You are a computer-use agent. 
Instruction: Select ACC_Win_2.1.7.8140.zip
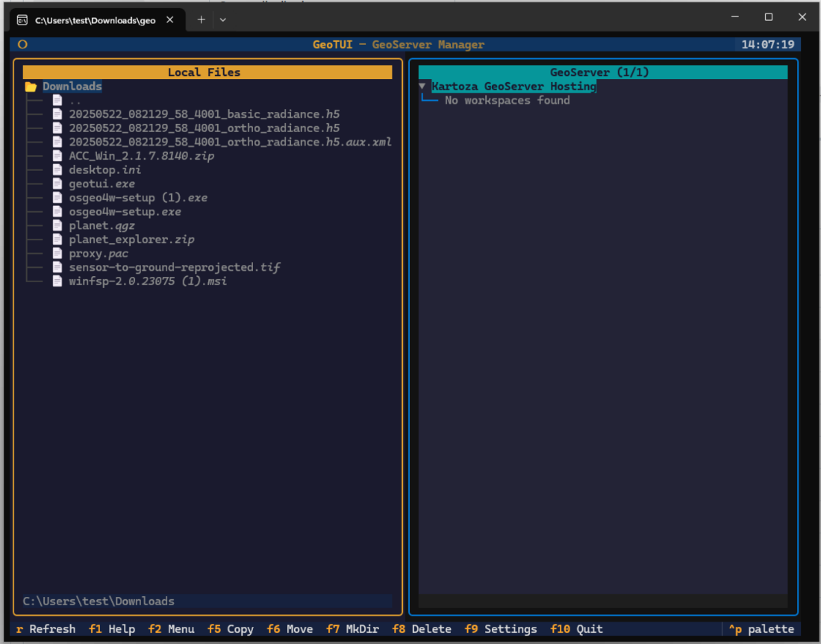pyautogui.click(x=141, y=156)
